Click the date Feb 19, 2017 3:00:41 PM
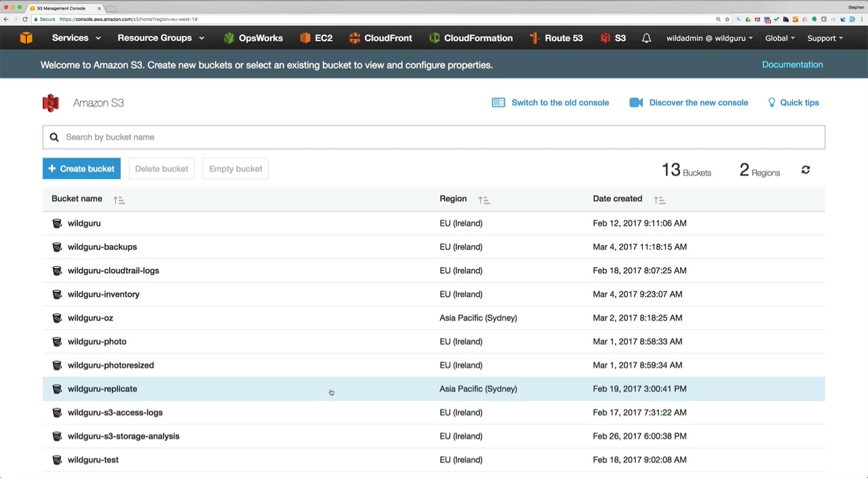The image size is (868, 488). tap(639, 389)
